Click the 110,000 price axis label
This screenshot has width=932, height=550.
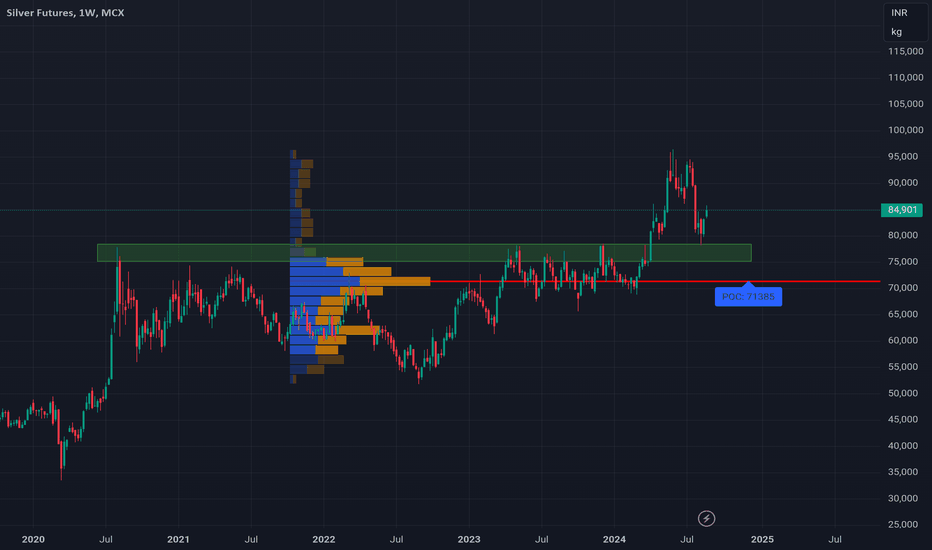[x=906, y=77]
